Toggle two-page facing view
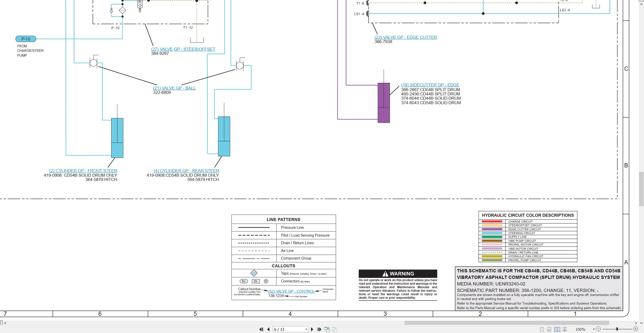 click(x=557, y=329)
